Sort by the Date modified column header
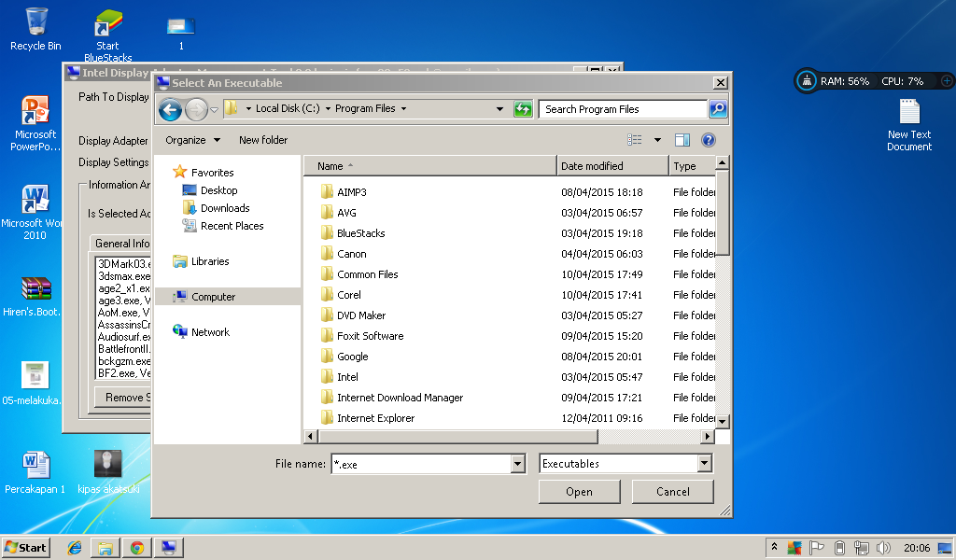This screenshot has width=956, height=560. [612, 166]
